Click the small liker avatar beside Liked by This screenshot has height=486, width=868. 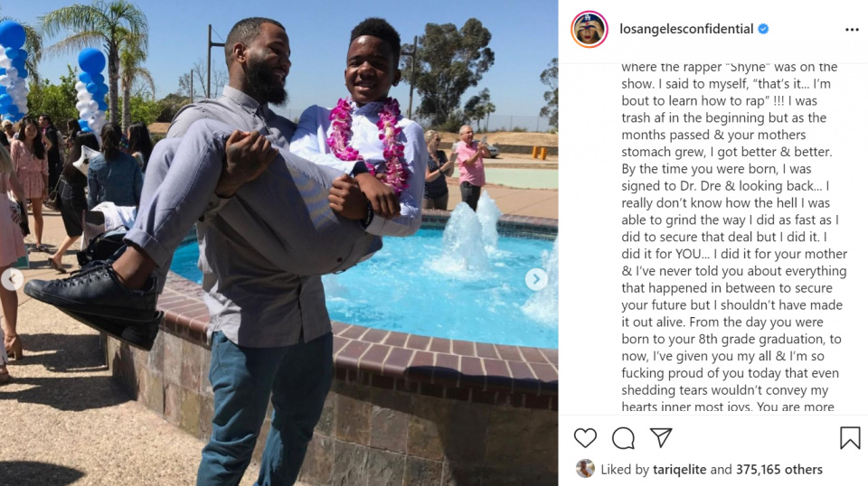click(585, 469)
